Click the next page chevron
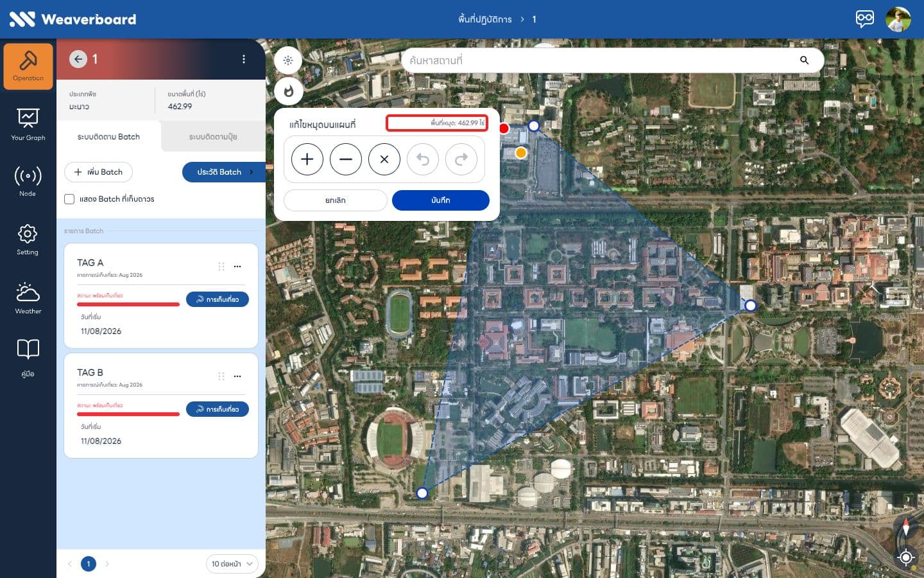This screenshot has width=924, height=578. pos(107,564)
